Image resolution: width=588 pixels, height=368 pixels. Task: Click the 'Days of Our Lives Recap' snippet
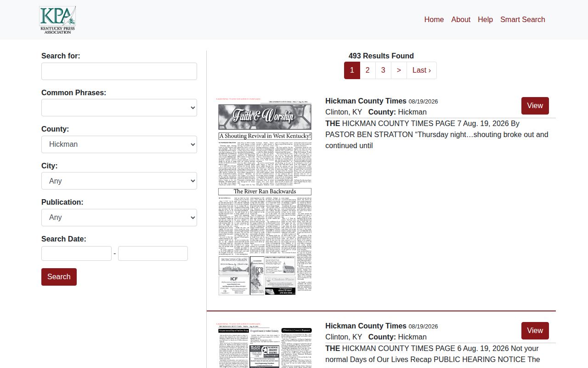432,354
